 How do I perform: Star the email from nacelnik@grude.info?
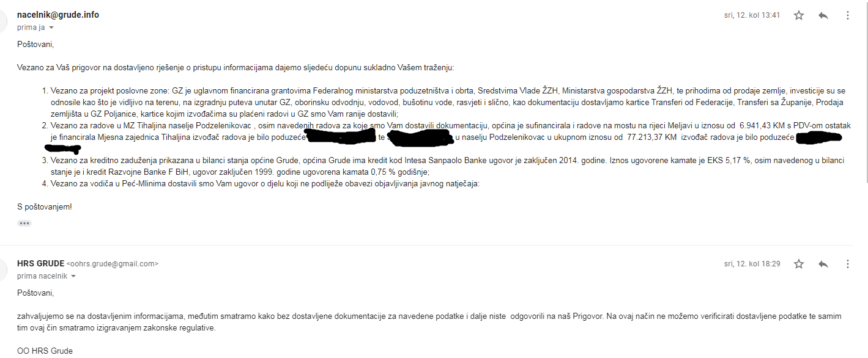(x=798, y=15)
